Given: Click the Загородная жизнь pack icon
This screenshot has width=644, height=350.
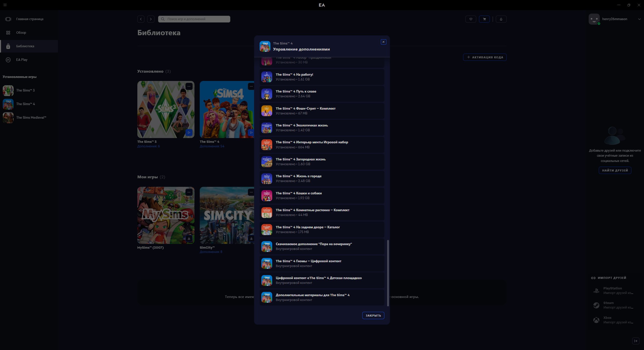Looking at the screenshot, I should [267, 162].
